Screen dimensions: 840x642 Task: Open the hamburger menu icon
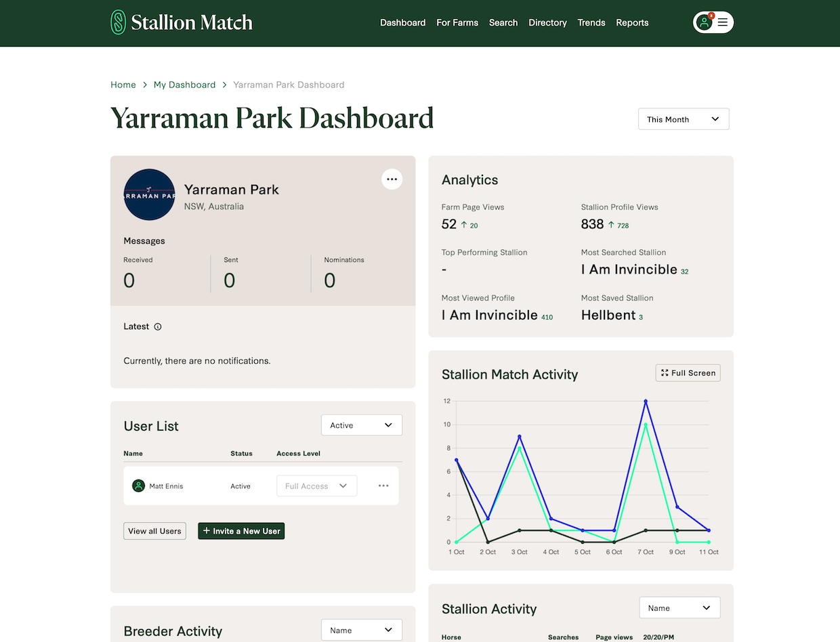(x=723, y=22)
